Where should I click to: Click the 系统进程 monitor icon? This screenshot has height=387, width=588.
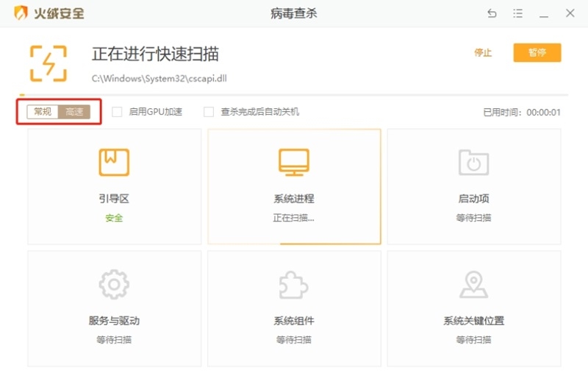(x=294, y=162)
